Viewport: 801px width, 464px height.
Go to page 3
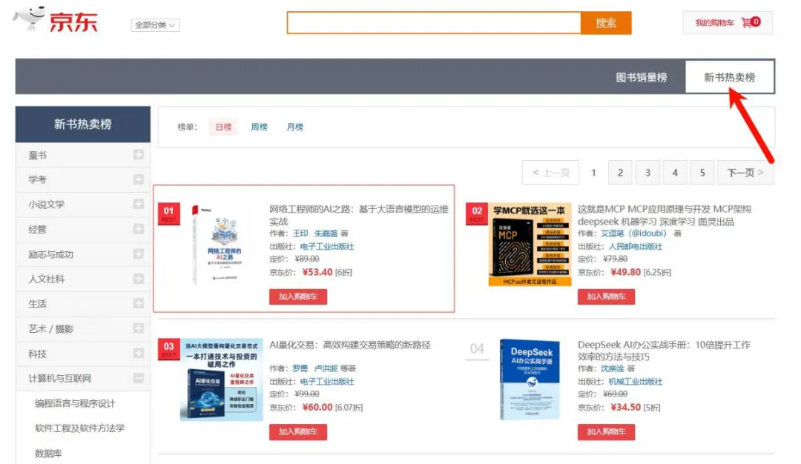[647, 173]
